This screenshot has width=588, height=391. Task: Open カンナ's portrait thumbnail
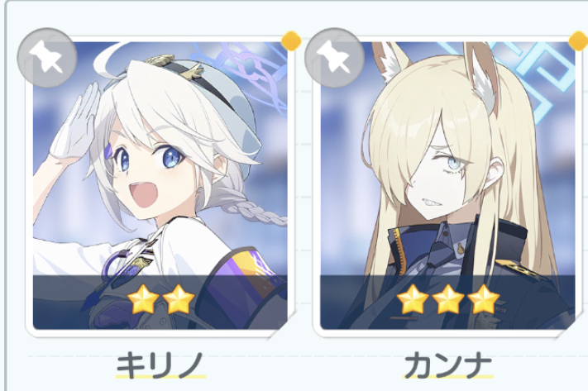click(447, 185)
